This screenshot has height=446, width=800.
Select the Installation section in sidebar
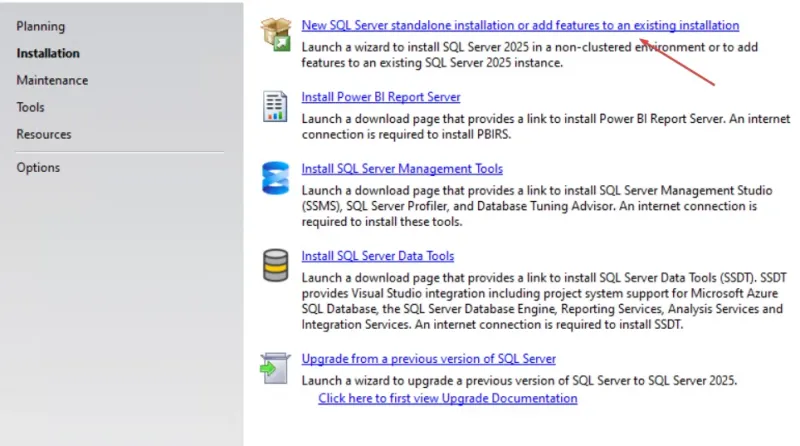(x=48, y=53)
